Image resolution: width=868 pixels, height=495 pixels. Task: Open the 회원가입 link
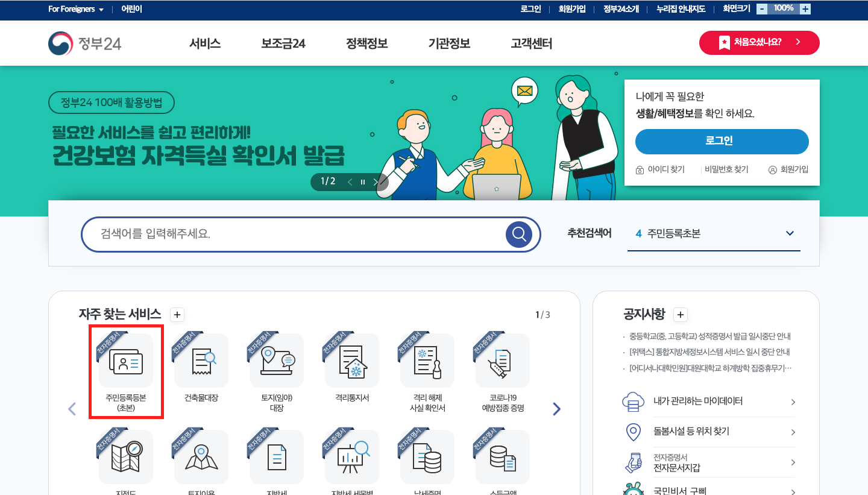[x=571, y=9]
